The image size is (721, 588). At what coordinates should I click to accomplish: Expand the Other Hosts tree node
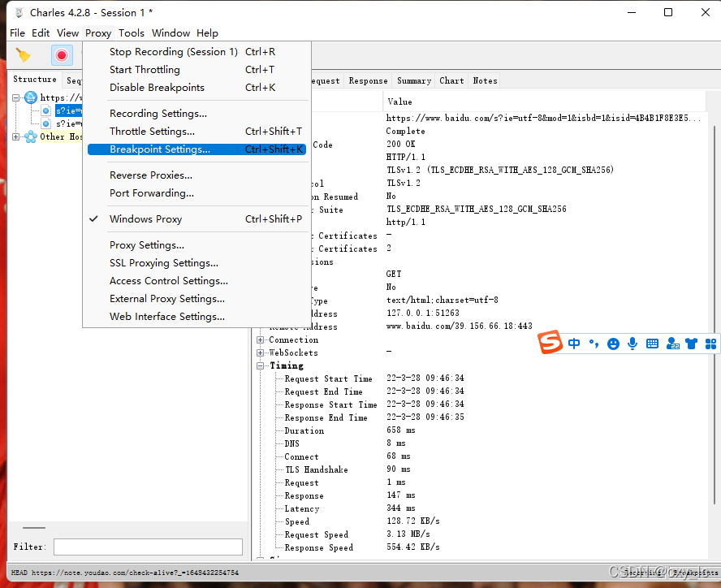(x=15, y=136)
